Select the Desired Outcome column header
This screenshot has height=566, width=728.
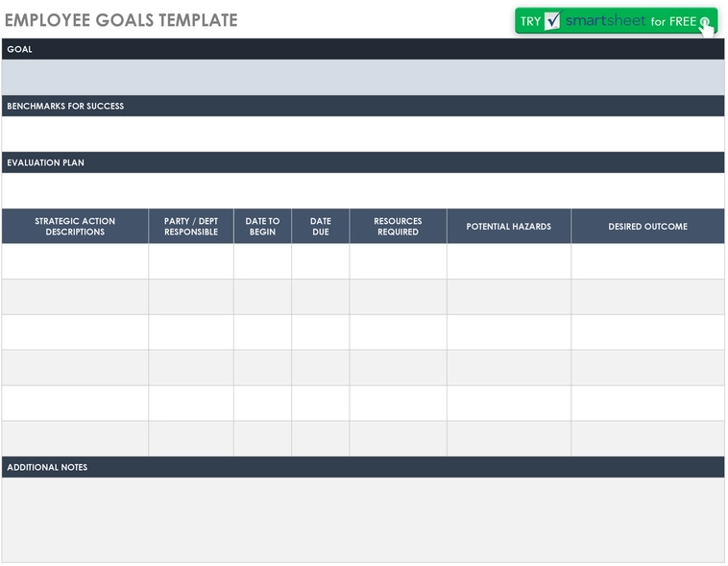[x=647, y=227]
